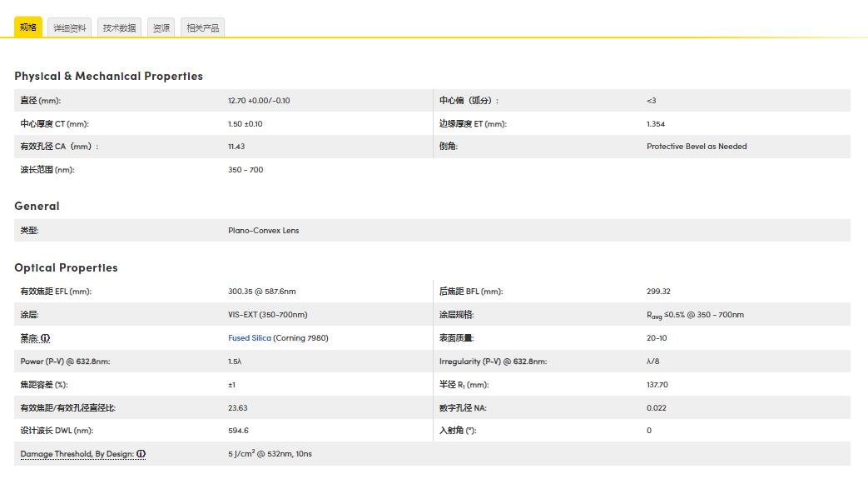Click the Optical Properties heading
868x479 pixels.
(66, 267)
